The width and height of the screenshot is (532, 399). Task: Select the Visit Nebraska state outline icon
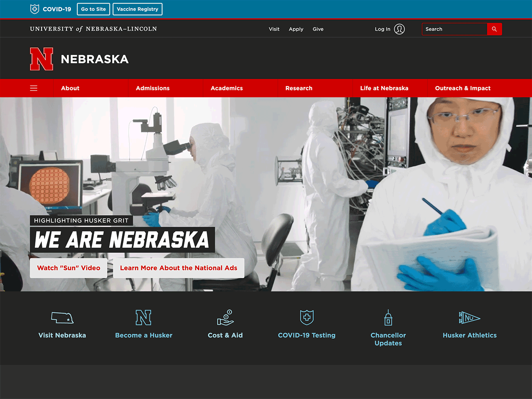tap(62, 318)
